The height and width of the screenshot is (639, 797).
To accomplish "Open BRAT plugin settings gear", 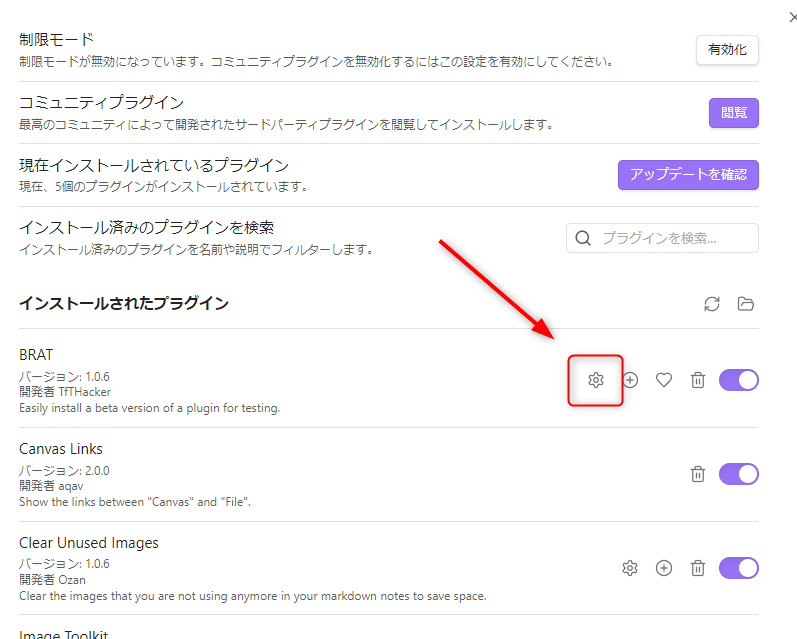I will [596, 380].
